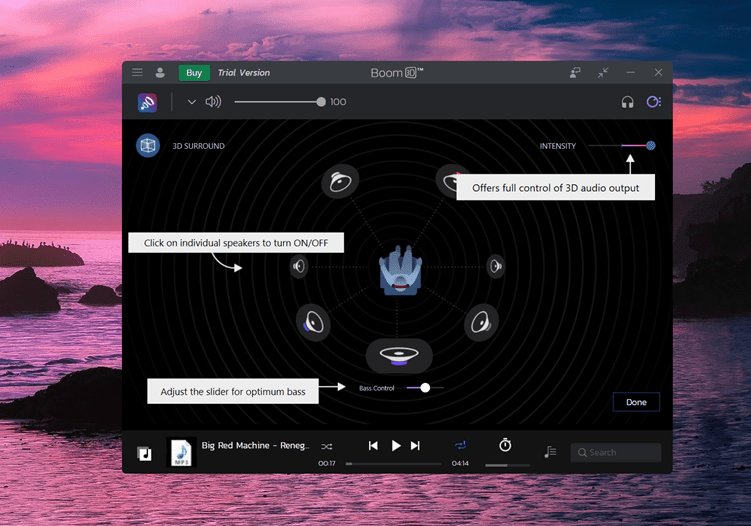
Task: Seek within the track progress bar
Action: tap(393, 464)
